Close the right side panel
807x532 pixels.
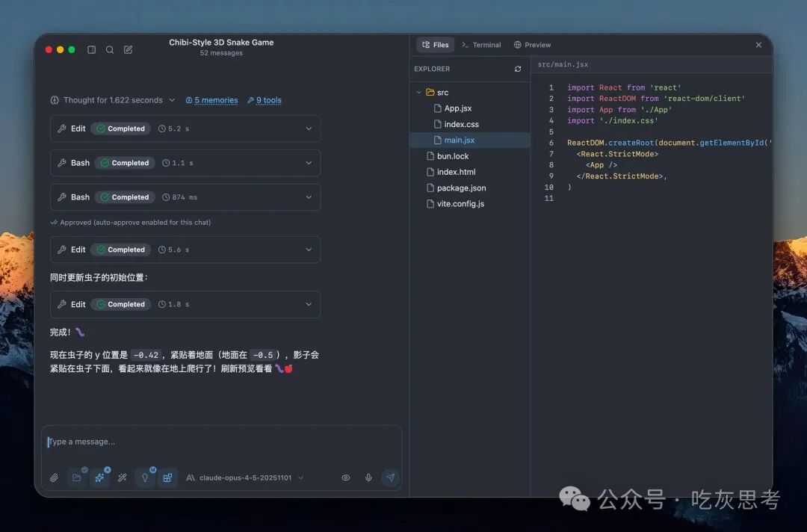[758, 46]
